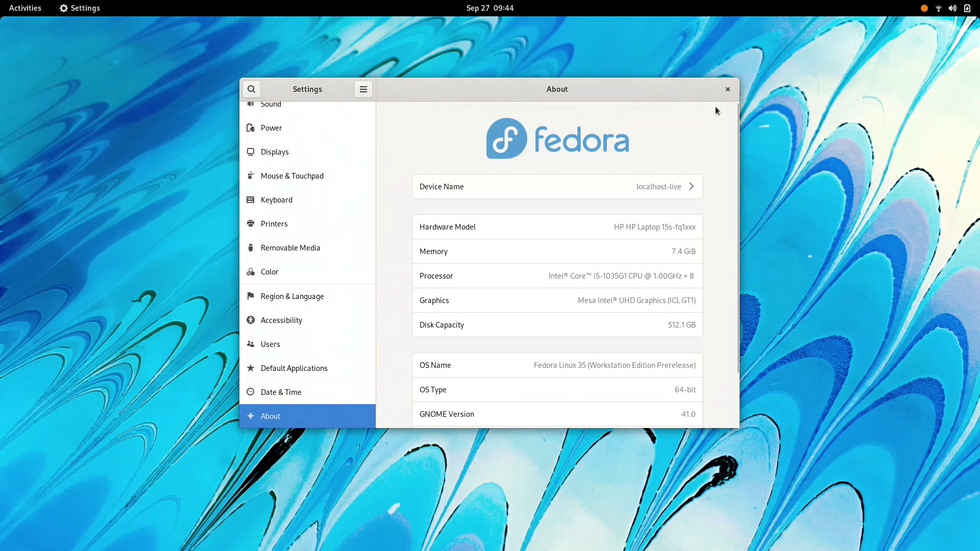Viewport: 980px width, 551px height.
Task: Click the orange notification dot in top bar
Action: tap(924, 8)
